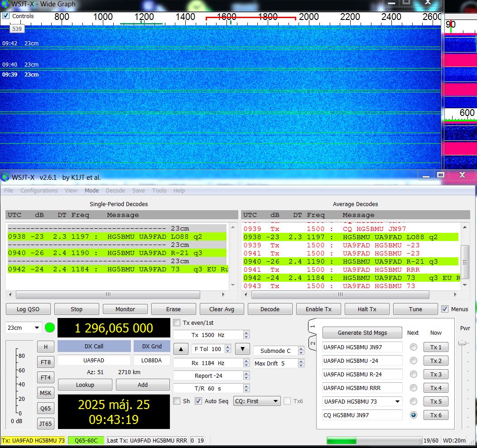The width and height of the screenshot is (477, 448).
Task: Click the Add button
Action: [x=143, y=385]
